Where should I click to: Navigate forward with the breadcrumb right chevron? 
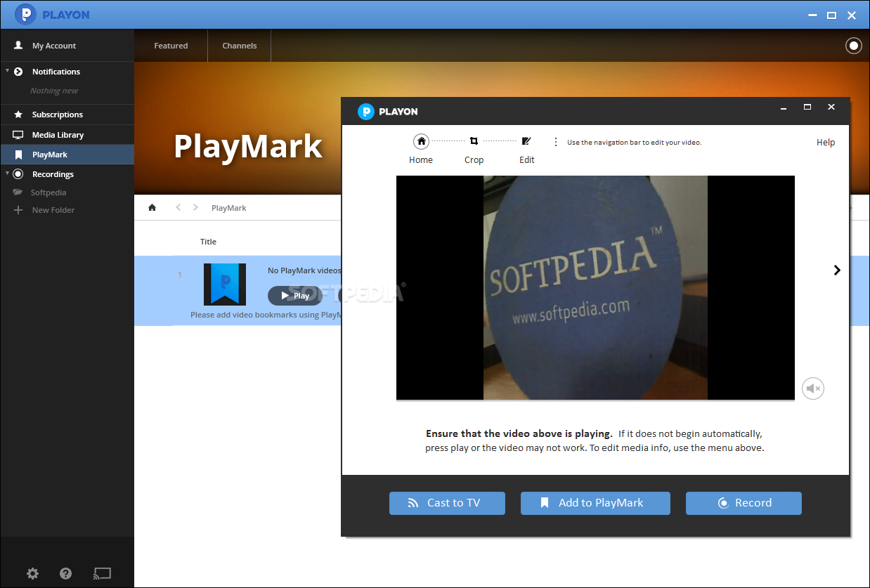[x=195, y=207]
